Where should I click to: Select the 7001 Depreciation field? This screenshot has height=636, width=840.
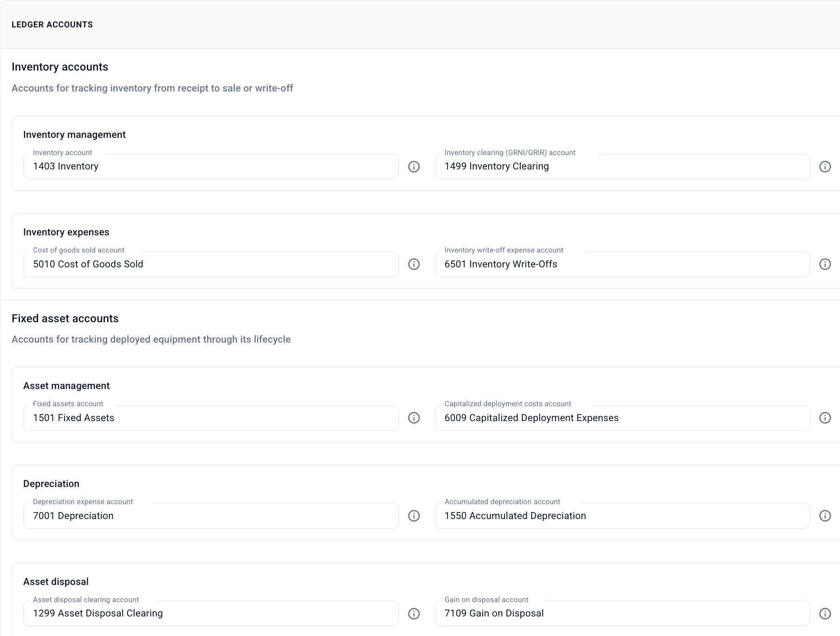tap(211, 516)
